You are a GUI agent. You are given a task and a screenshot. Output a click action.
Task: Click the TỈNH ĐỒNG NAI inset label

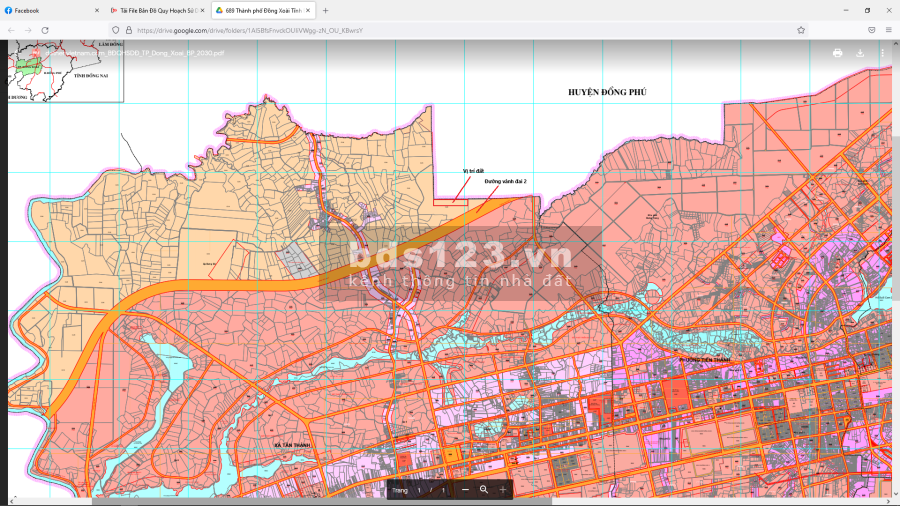91,76
